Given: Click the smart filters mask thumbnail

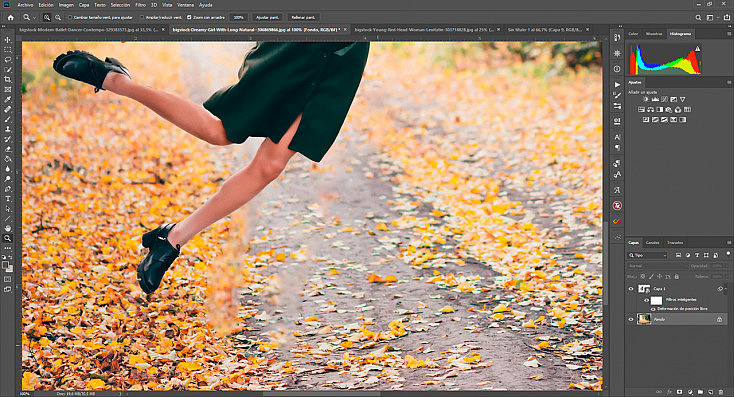Looking at the screenshot, I should pos(657,300).
